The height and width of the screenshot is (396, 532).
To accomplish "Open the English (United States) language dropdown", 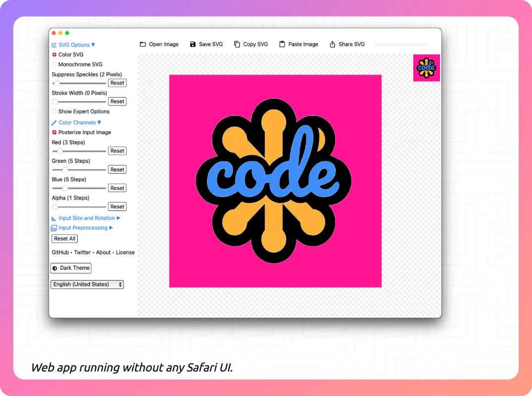I will [x=87, y=285].
